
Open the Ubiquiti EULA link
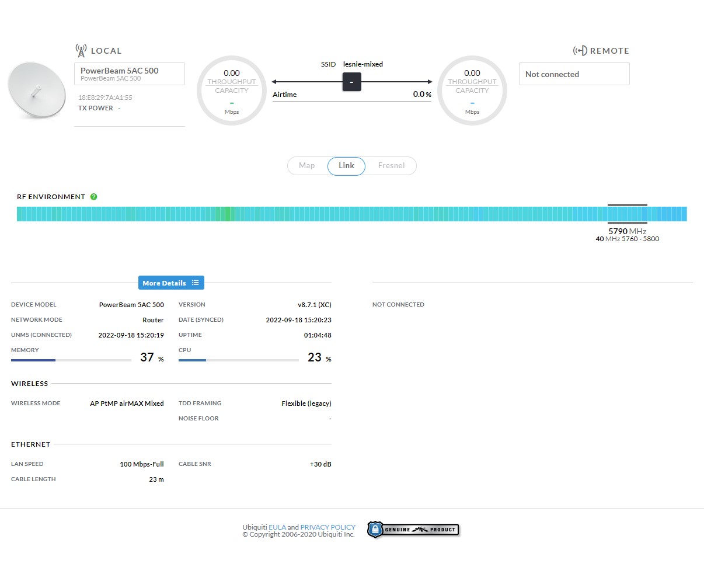pyautogui.click(x=277, y=527)
